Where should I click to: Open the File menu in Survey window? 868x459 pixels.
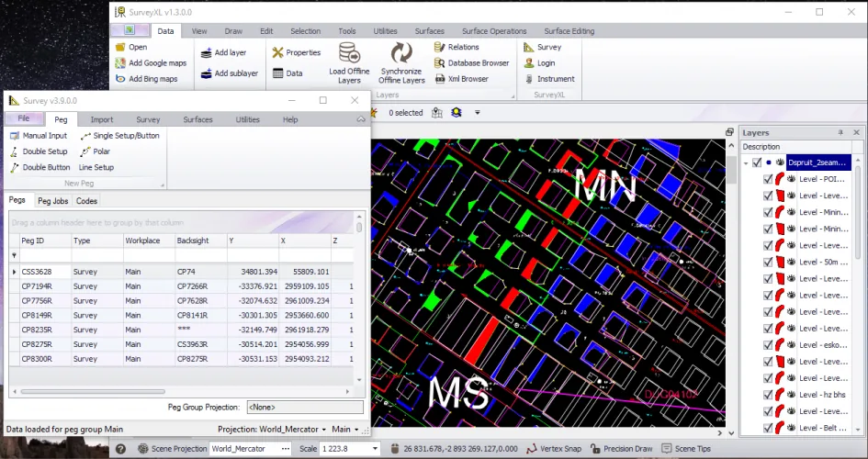tap(24, 119)
